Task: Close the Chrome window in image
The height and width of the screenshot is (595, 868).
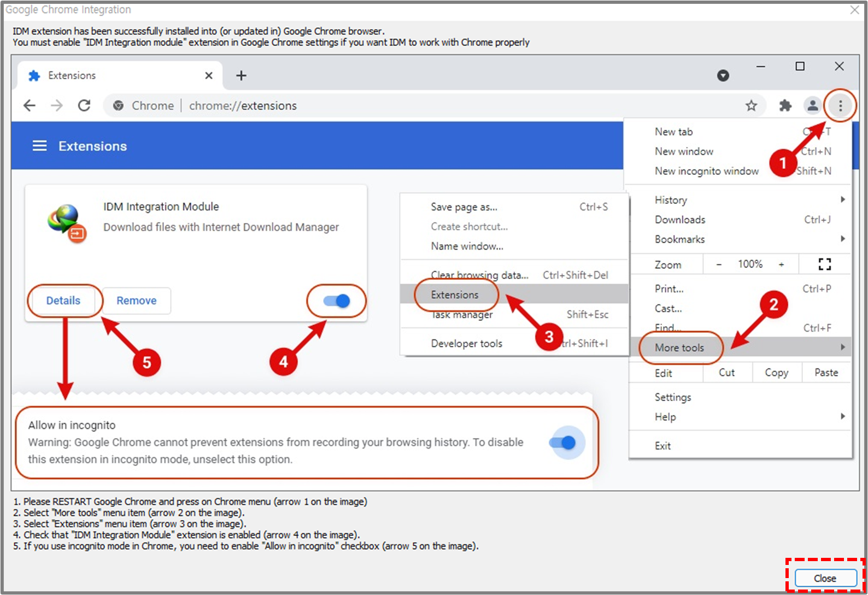Action: click(839, 66)
